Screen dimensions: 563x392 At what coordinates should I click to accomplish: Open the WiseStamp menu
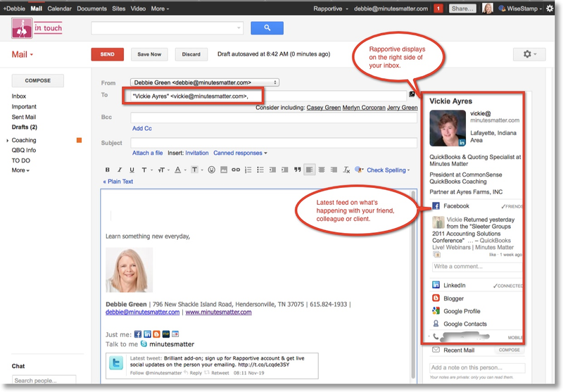[x=520, y=8]
